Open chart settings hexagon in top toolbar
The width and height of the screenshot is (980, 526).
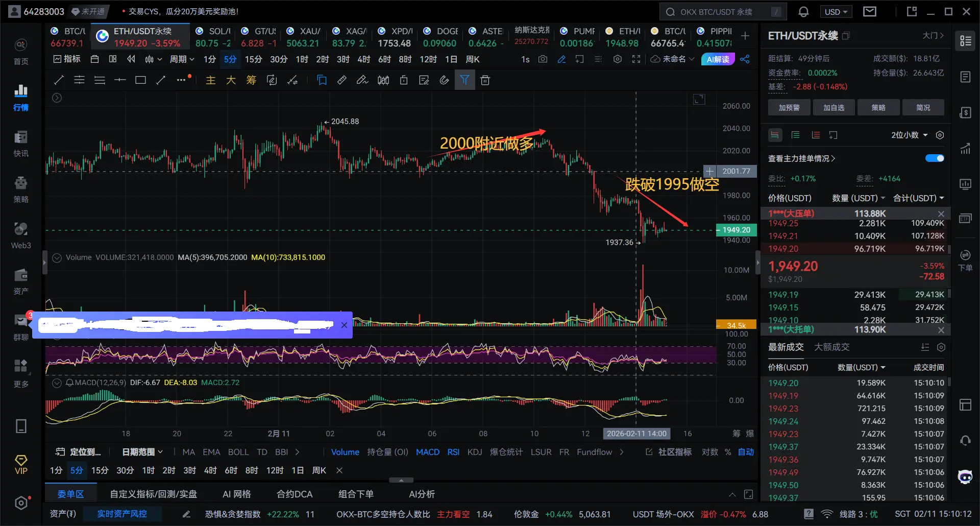point(618,59)
